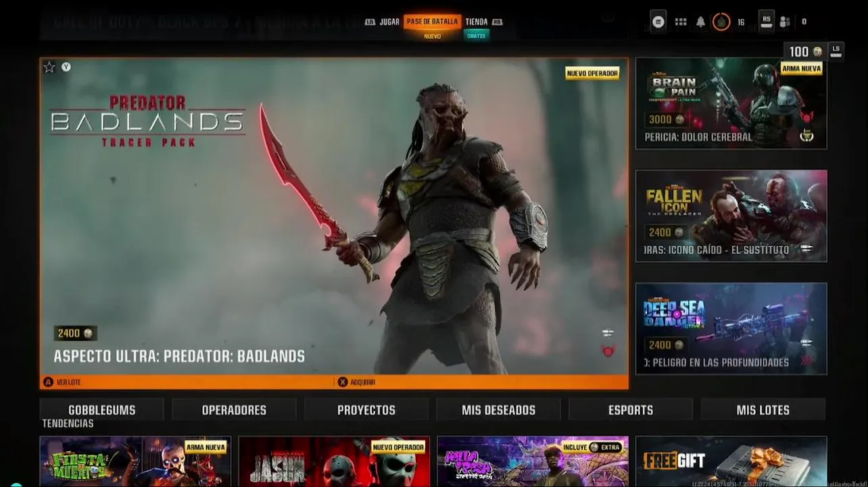Click the LB bumper prompt icon

point(370,22)
